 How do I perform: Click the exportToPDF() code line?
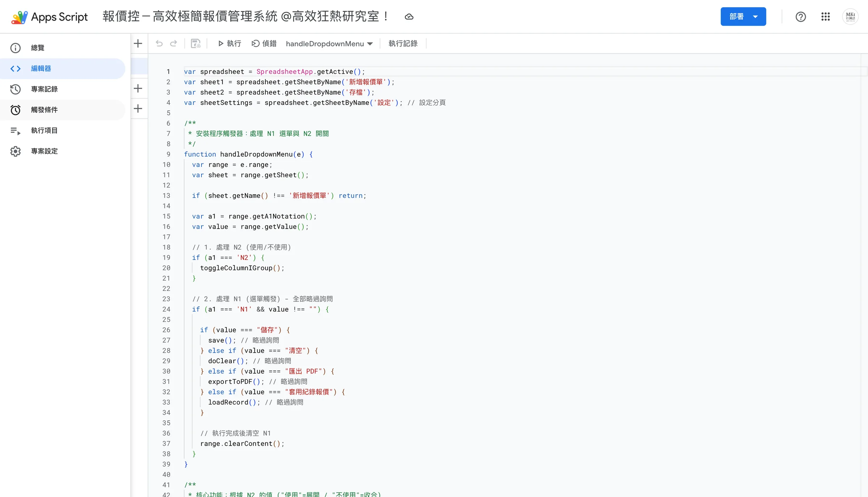click(x=258, y=382)
